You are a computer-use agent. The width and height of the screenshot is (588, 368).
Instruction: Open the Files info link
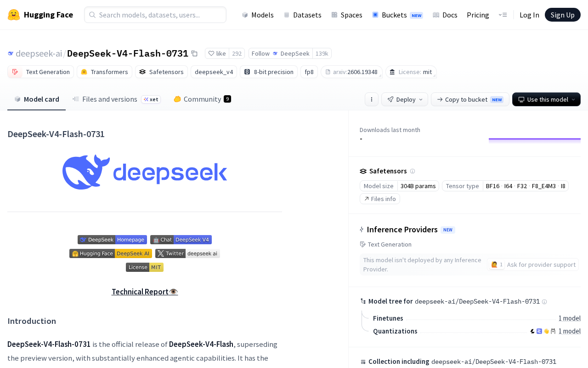tap(380, 199)
